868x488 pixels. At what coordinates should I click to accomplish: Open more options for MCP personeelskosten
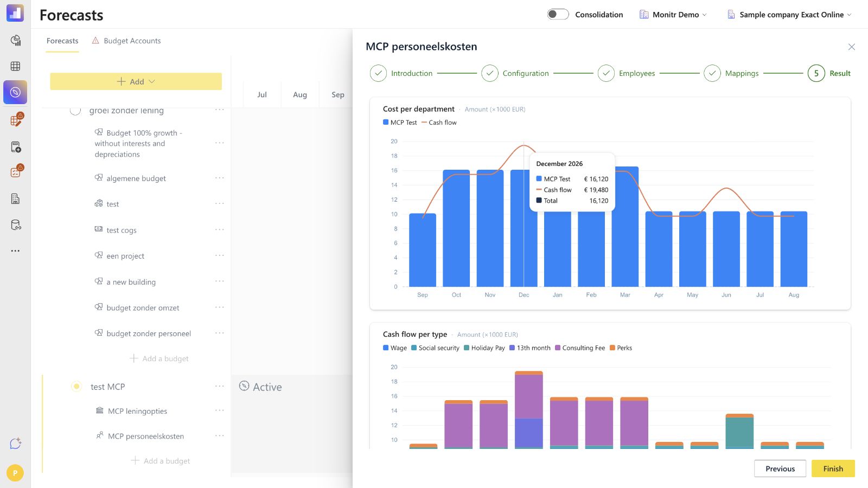click(220, 435)
